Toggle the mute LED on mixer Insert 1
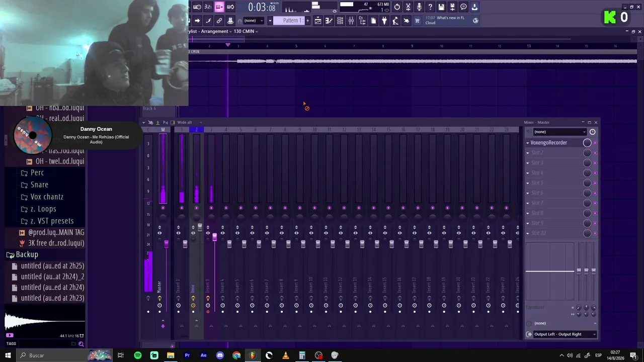644x362 pixels. [182, 208]
